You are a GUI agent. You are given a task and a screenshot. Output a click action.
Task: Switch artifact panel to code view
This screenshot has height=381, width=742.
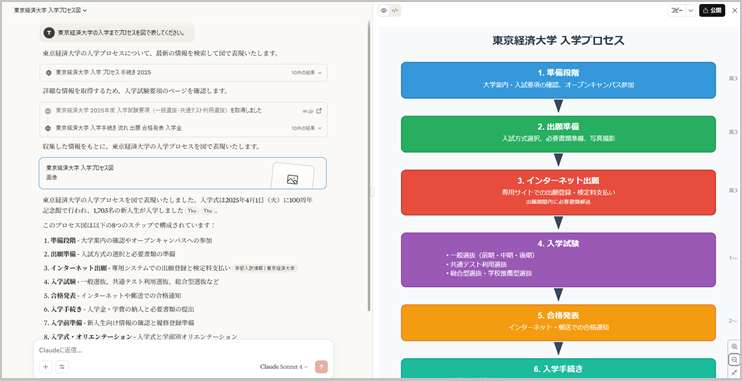coord(395,10)
